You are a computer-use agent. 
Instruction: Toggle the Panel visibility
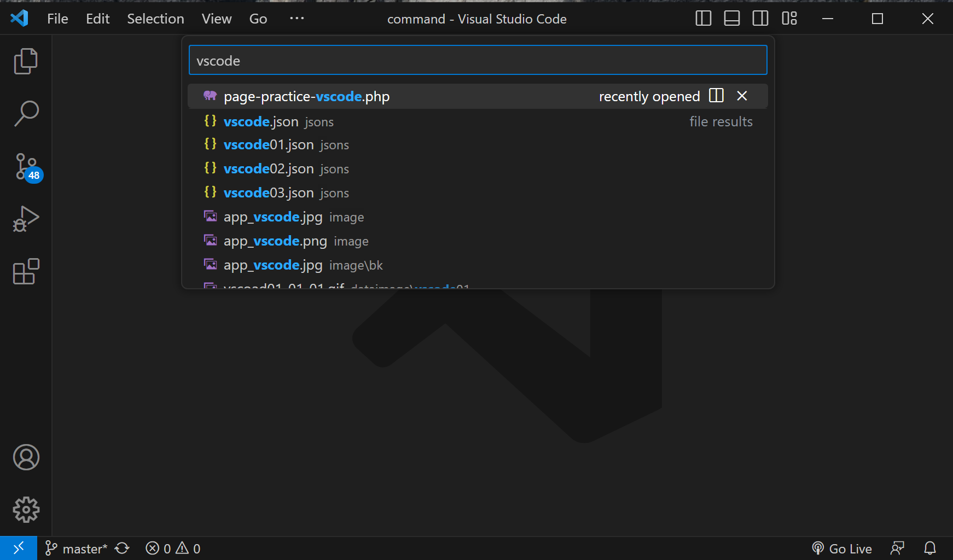pyautogui.click(x=731, y=18)
